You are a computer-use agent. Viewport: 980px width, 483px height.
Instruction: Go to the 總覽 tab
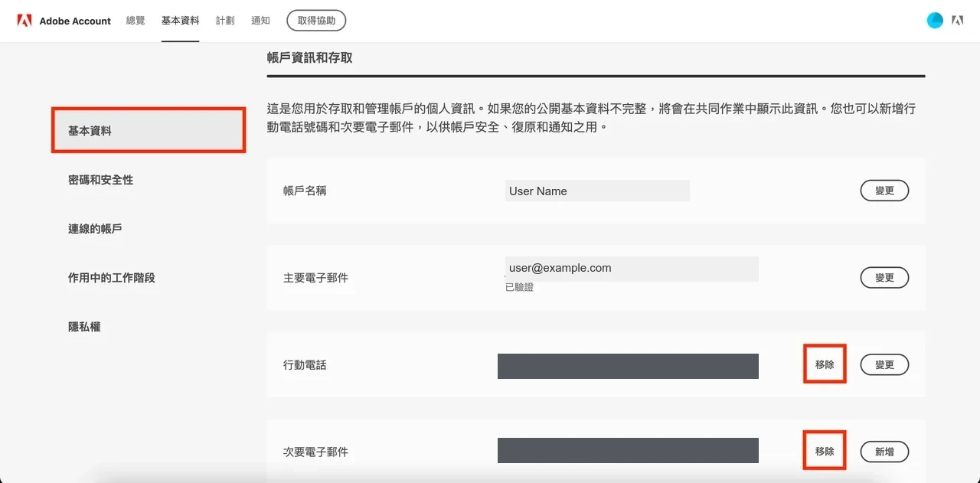coord(136,21)
